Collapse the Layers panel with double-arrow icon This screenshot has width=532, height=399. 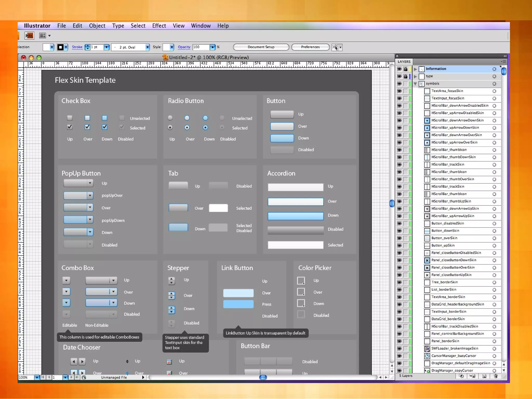click(x=505, y=56)
